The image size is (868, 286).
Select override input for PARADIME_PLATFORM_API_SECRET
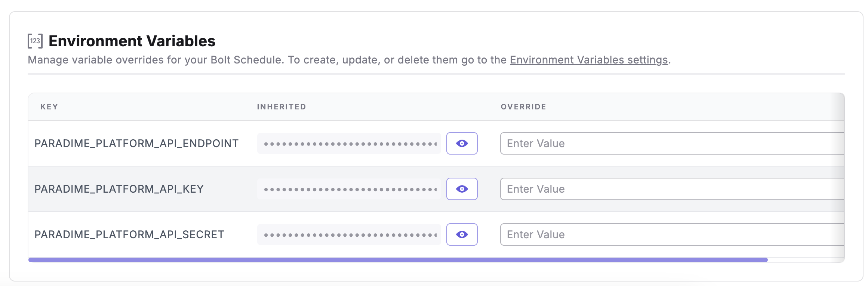(671, 234)
